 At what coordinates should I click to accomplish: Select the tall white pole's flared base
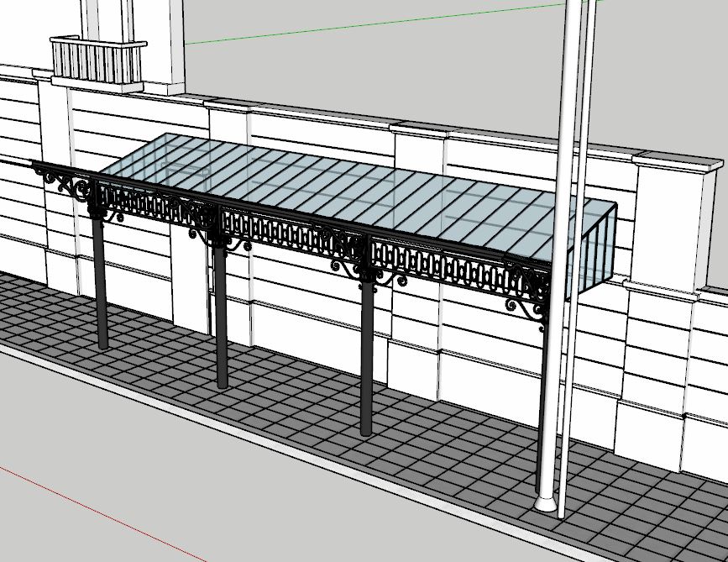pos(546,503)
